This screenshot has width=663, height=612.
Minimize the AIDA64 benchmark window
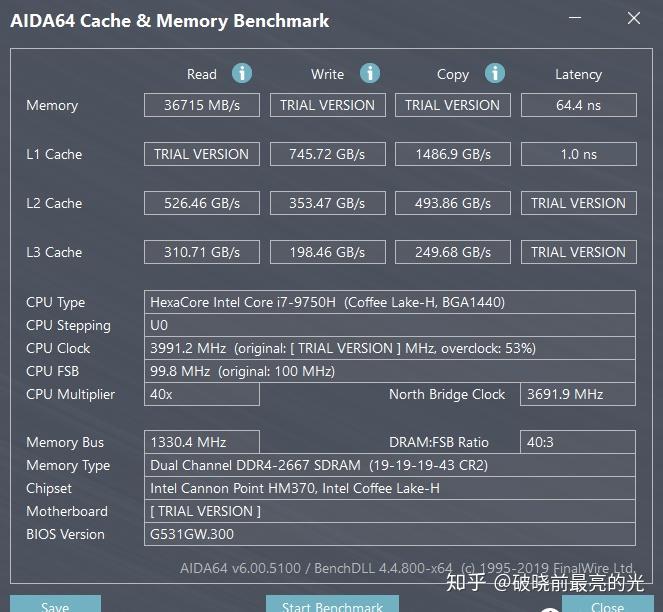coord(575,18)
